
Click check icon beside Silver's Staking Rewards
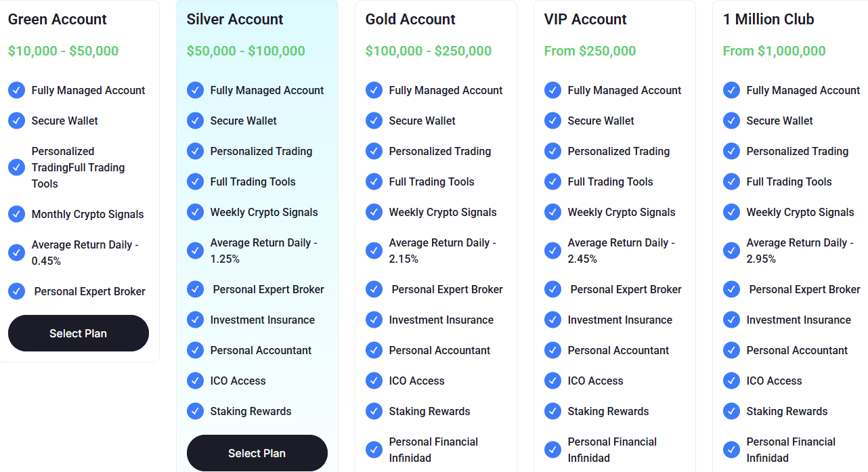click(x=196, y=411)
